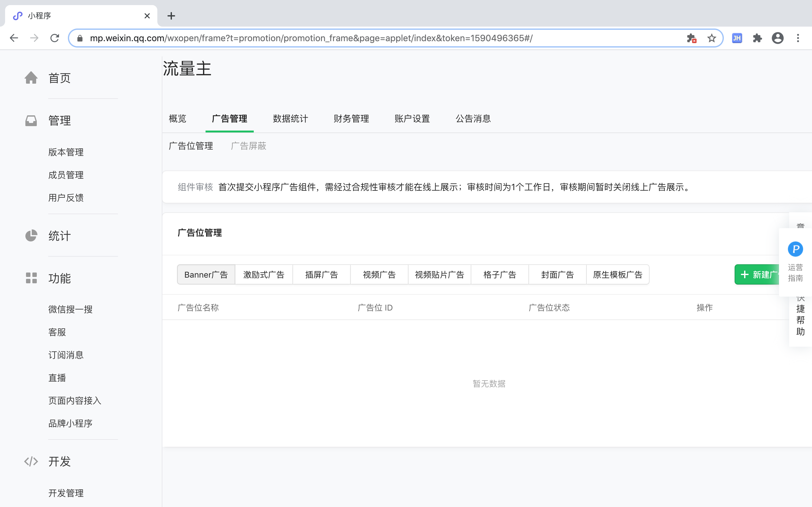812x507 pixels.
Task: Bookmark this page with the star icon
Action: tap(711, 38)
